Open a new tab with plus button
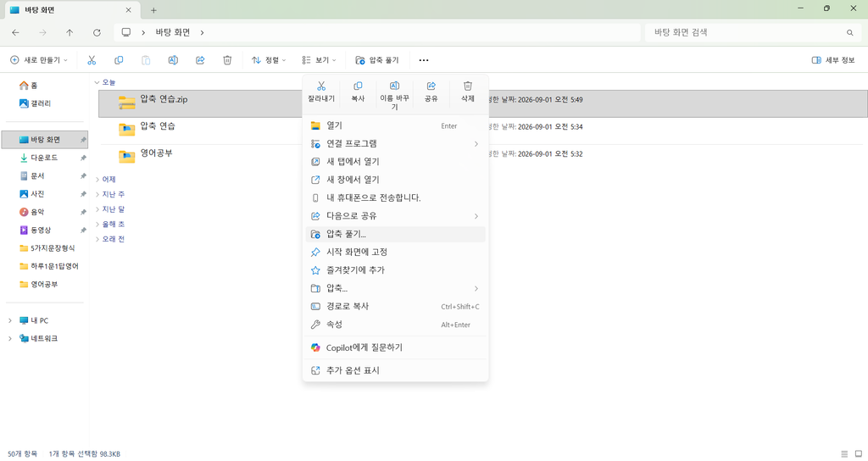Screen dimensions: 868x461 [154, 10]
